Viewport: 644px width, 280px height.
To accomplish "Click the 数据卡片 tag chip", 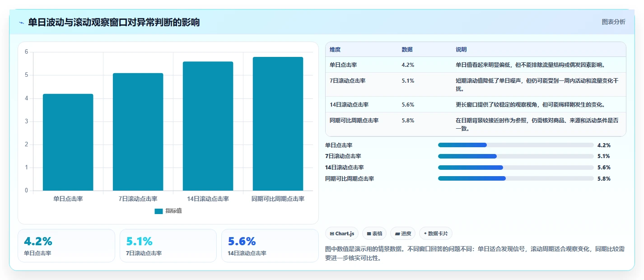I will click(x=436, y=233).
